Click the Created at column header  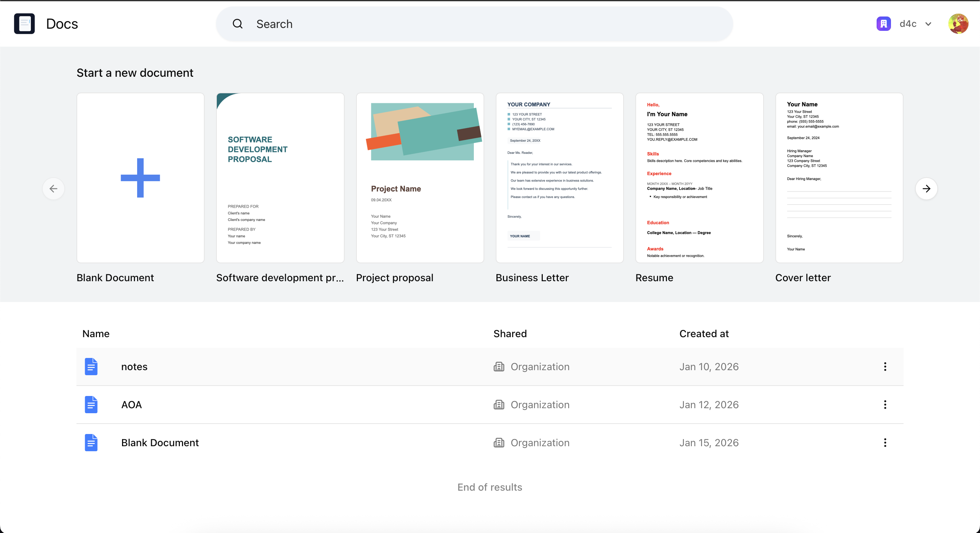(704, 334)
